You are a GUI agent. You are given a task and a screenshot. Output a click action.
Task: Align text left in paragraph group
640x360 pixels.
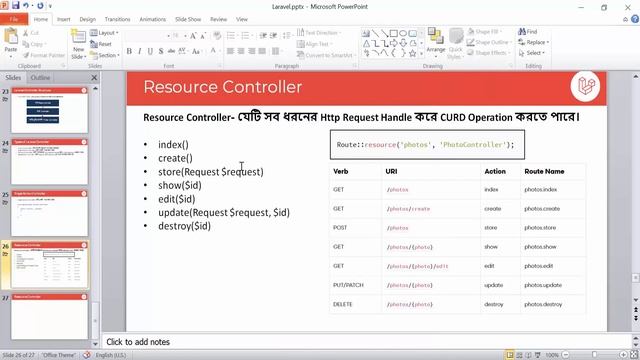(x=230, y=51)
